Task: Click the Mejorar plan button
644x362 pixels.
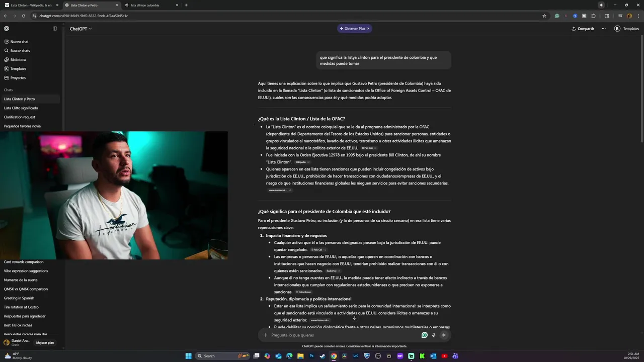Action: [x=45, y=343]
